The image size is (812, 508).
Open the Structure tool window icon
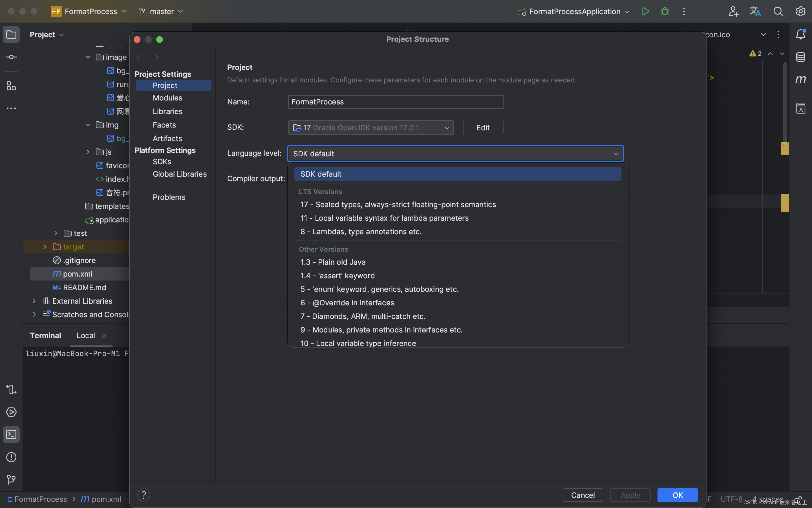coord(11,86)
